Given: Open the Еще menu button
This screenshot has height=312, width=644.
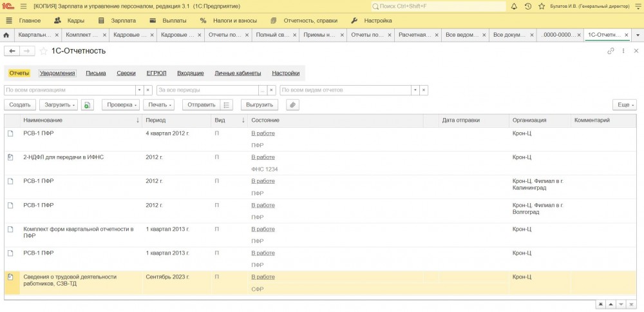Looking at the screenshot, I should click(x=624, y=104).
